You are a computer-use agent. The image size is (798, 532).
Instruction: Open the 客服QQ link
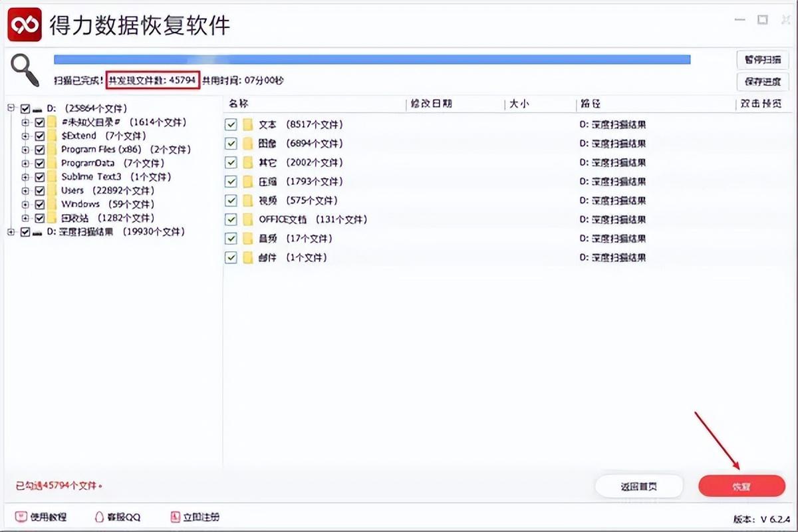click(124, 517)
